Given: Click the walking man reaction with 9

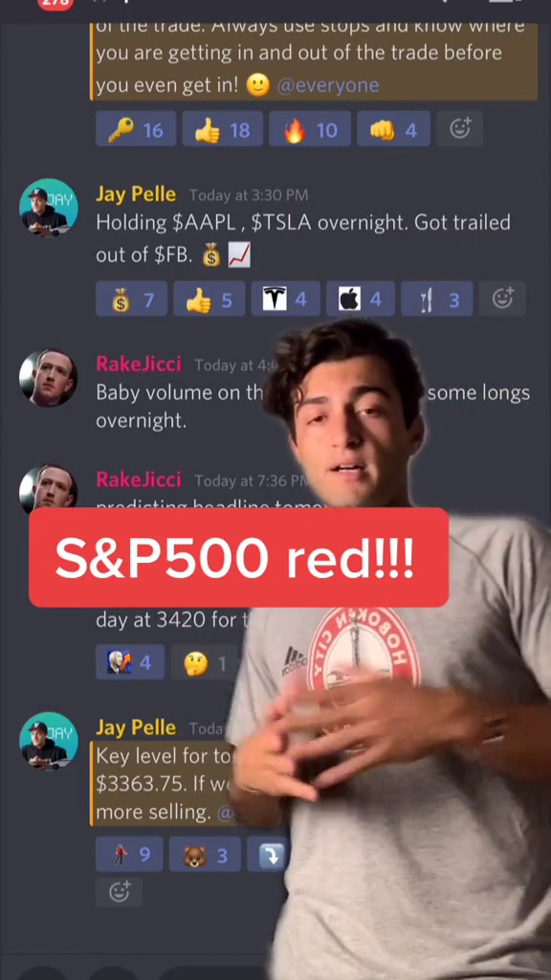Looking at the screenshot, I should coord(129,855).
